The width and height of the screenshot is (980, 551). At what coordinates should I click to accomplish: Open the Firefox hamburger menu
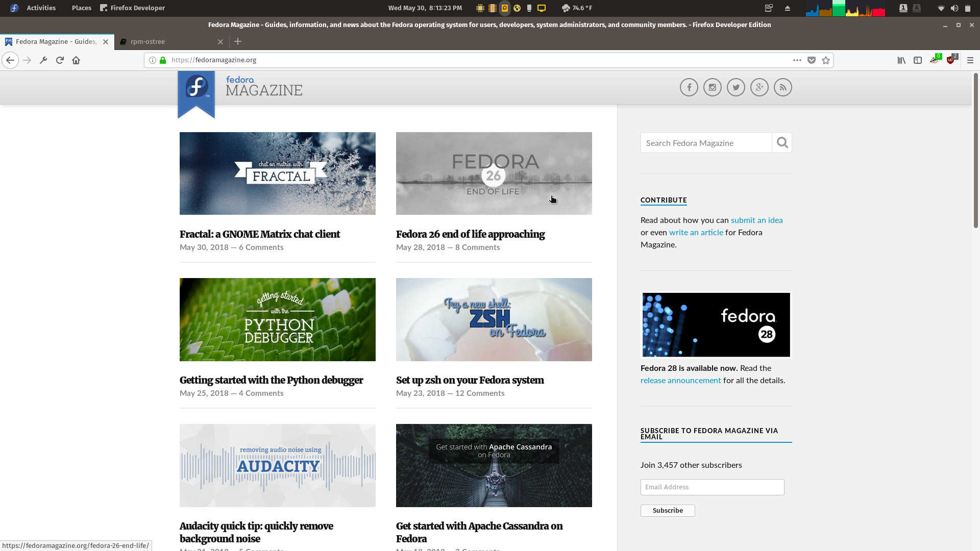click(970, 60)
